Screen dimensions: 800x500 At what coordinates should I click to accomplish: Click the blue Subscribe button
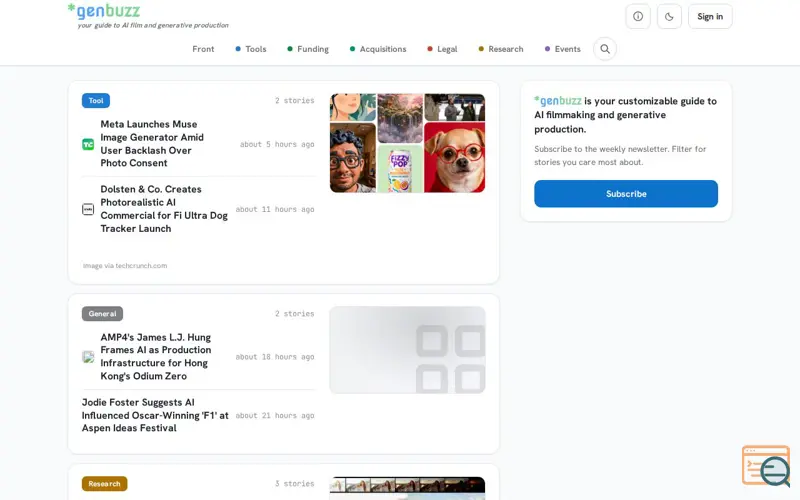click(626, 194)
